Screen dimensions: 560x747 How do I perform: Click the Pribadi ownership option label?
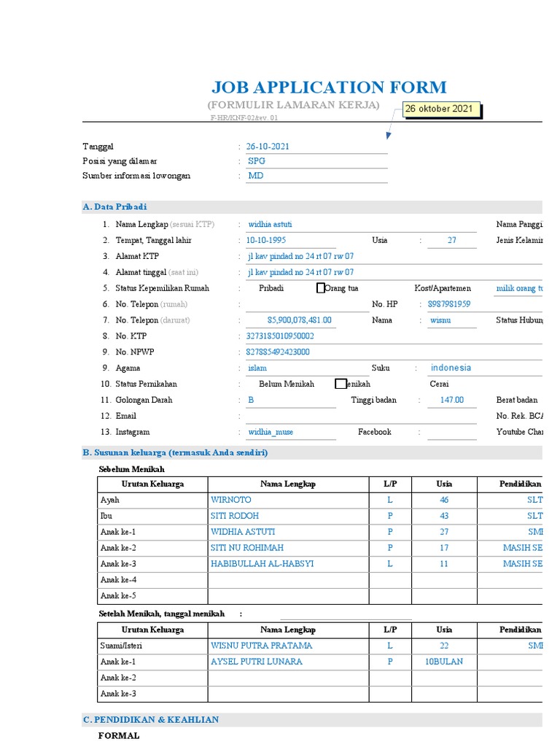pos(271,288)
